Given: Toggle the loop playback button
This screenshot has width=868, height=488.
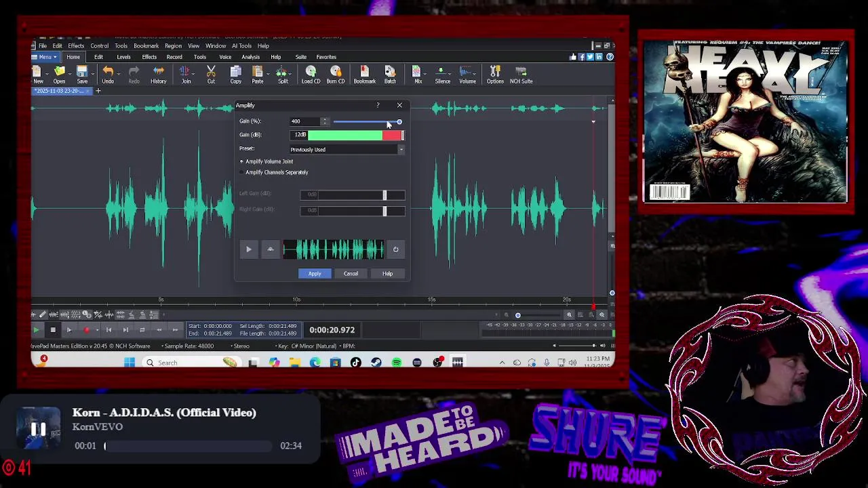Looking at the screenshot, I should click(x=142, y=330).
